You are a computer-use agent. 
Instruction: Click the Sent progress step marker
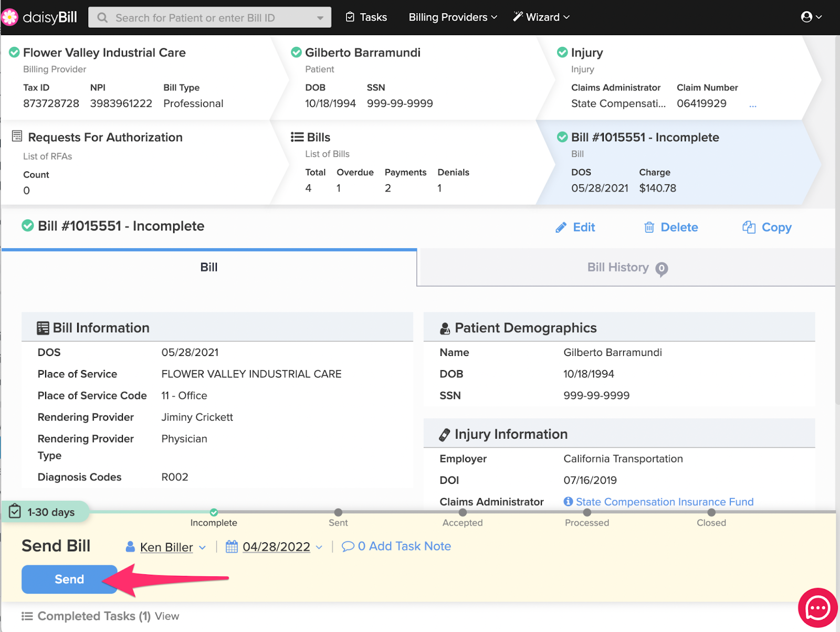pos(338,512)
